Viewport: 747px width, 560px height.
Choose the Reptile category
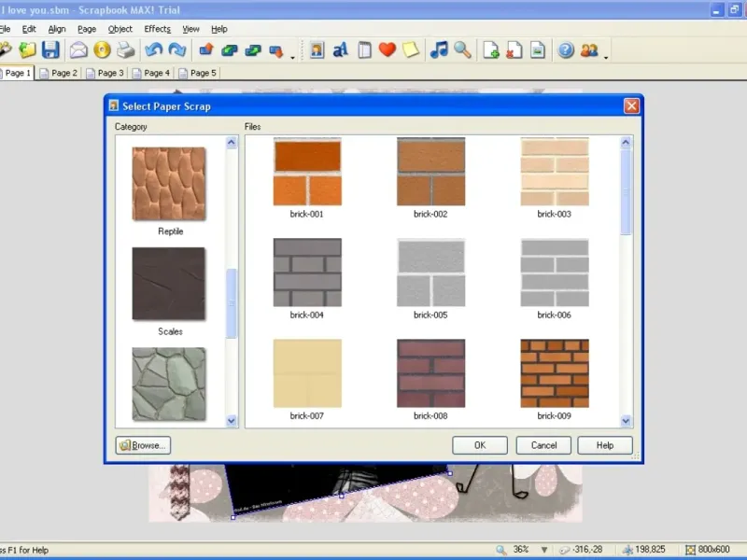click(x=169, y=184)
